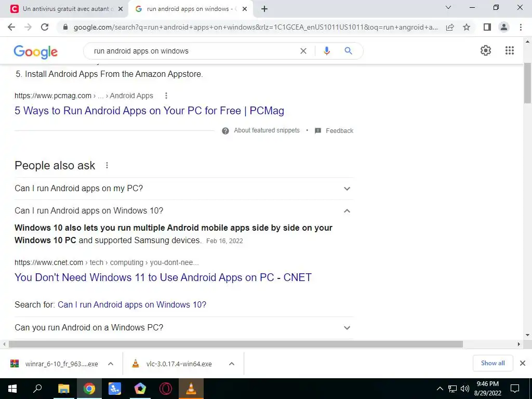Click About featured snippets help icon
The width and height of the screenshot is (532, 399).
[225, 130]
